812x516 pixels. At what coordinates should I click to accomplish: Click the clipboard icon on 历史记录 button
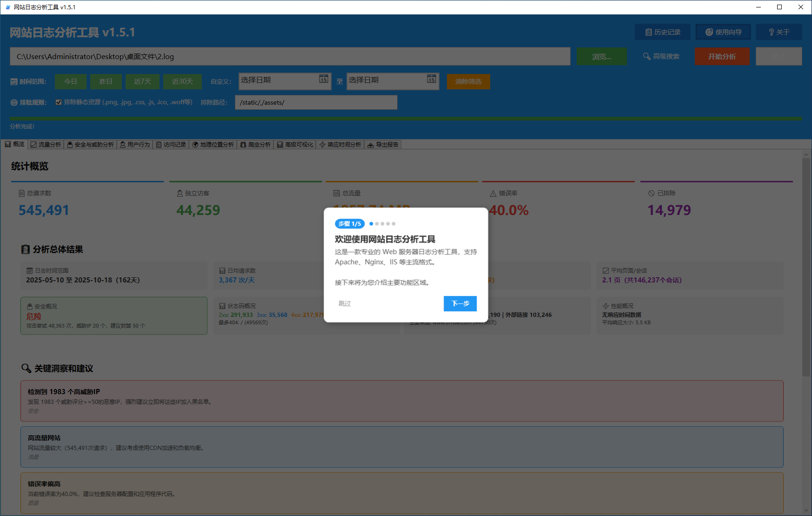(649, 32)
